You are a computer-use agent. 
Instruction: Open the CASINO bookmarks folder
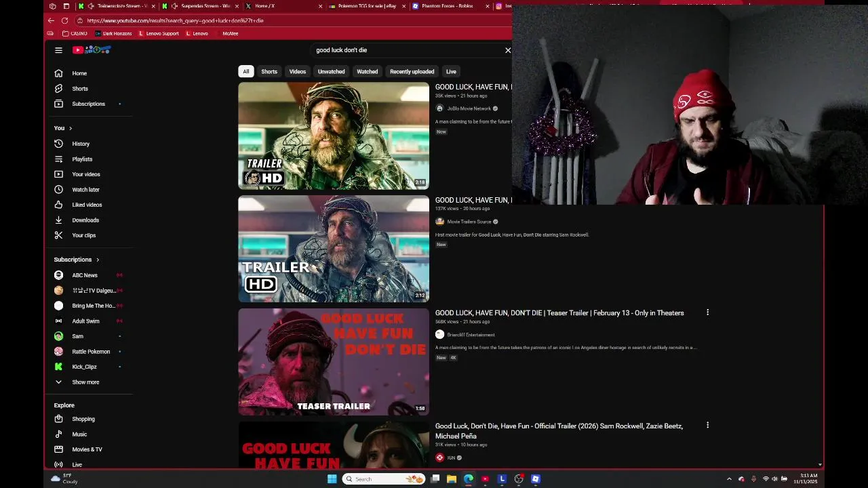[75, 33]
